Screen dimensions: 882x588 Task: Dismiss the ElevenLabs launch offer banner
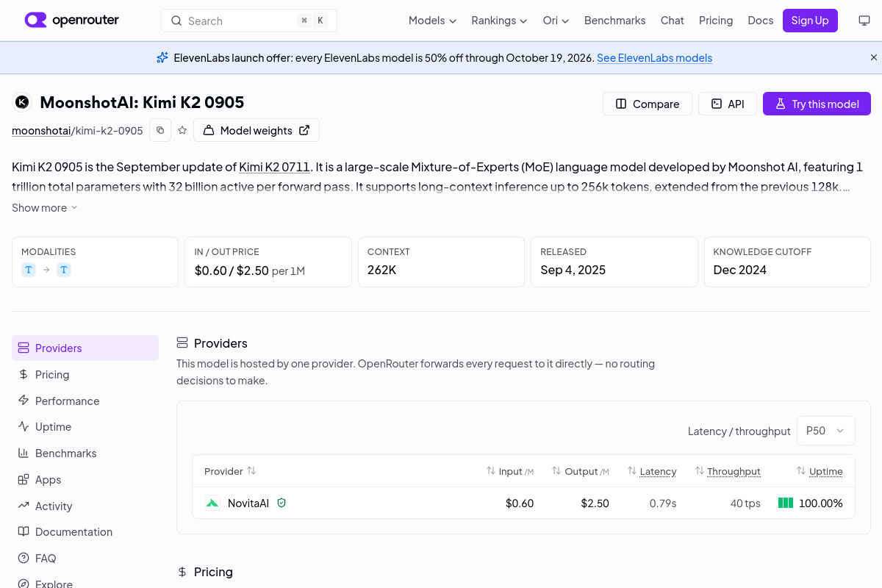coord(874,57)
